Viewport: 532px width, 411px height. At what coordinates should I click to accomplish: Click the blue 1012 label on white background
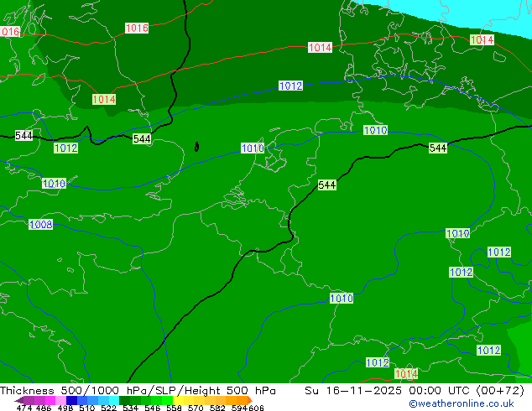pos(290,86)
